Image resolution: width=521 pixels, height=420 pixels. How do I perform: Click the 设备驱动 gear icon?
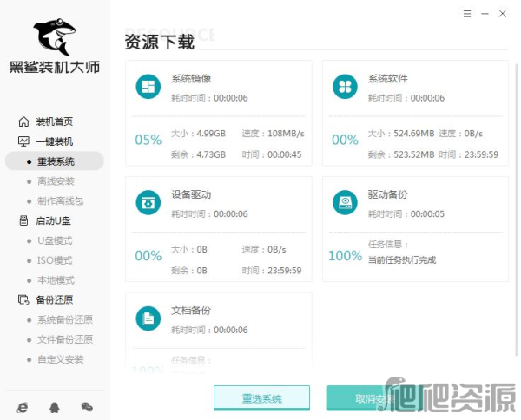(148, 202)
